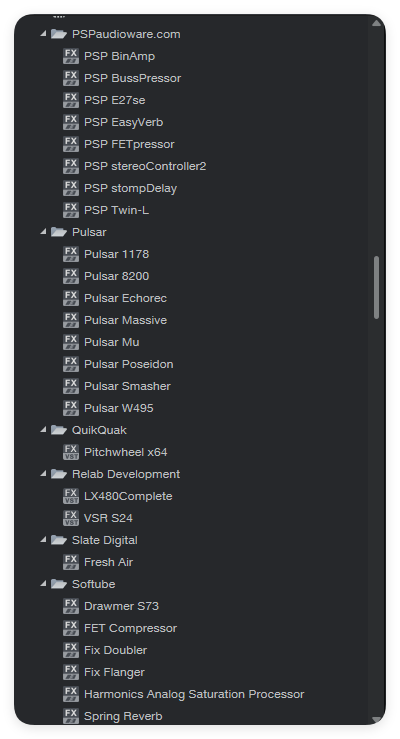Collapse the QuikQuak folder disclosure triangle
This screenshot has width=400, height=739.
43,430
